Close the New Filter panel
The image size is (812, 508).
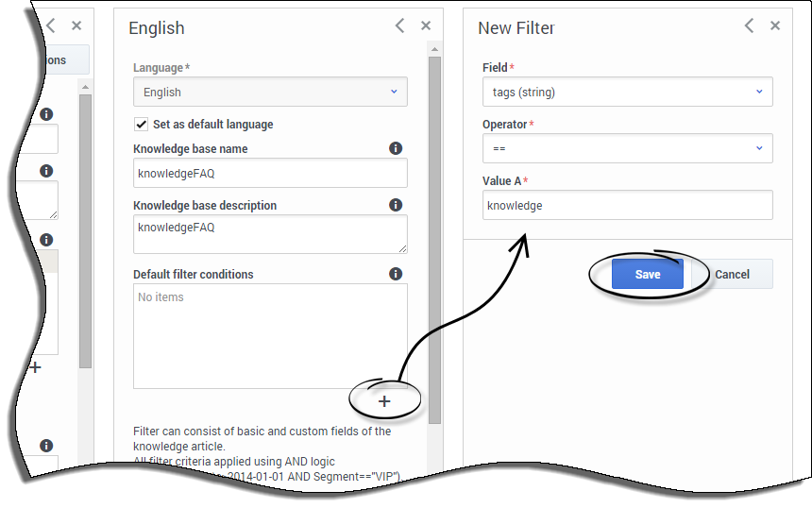(x=775, y=26)
